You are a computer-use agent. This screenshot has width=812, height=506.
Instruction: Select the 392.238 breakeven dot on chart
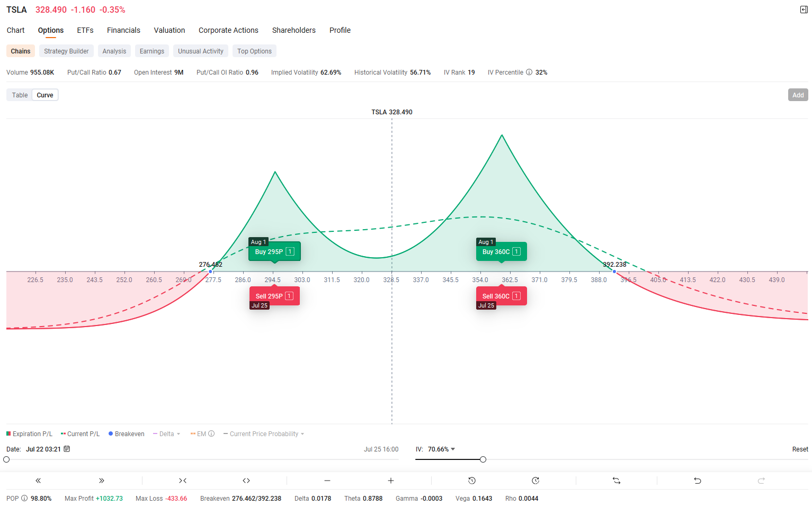614,272
